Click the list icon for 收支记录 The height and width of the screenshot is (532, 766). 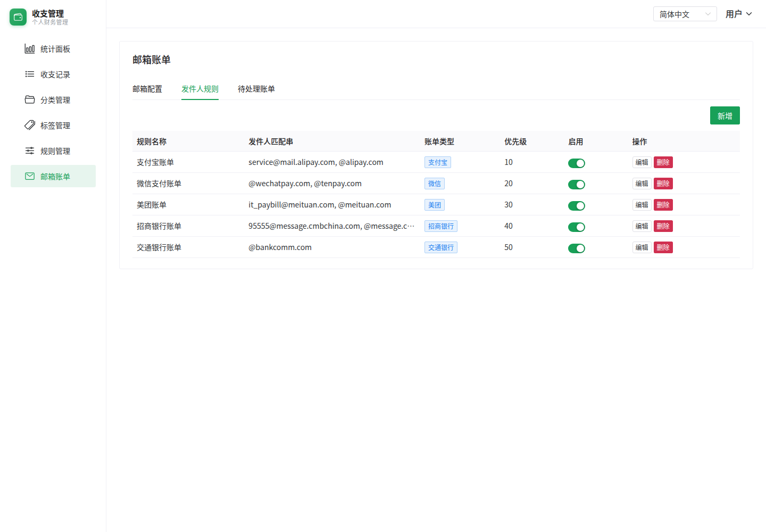tap(30, 74)
